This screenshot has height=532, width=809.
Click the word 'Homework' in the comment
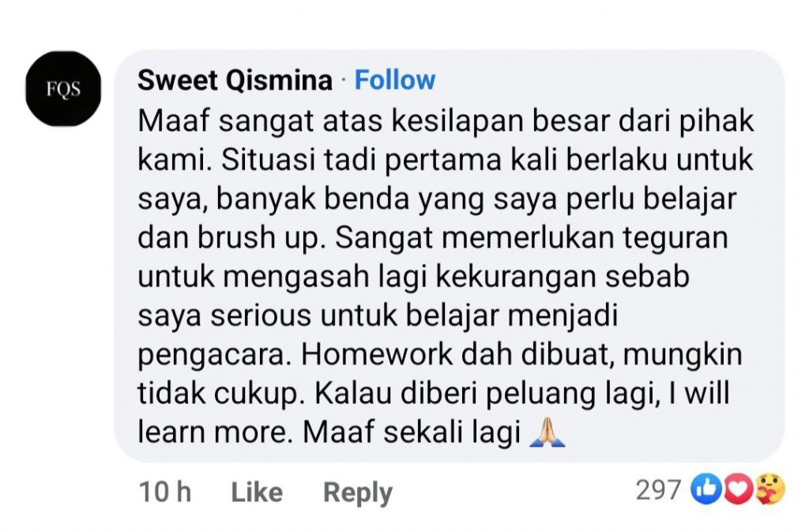click(x=377, y=354)
